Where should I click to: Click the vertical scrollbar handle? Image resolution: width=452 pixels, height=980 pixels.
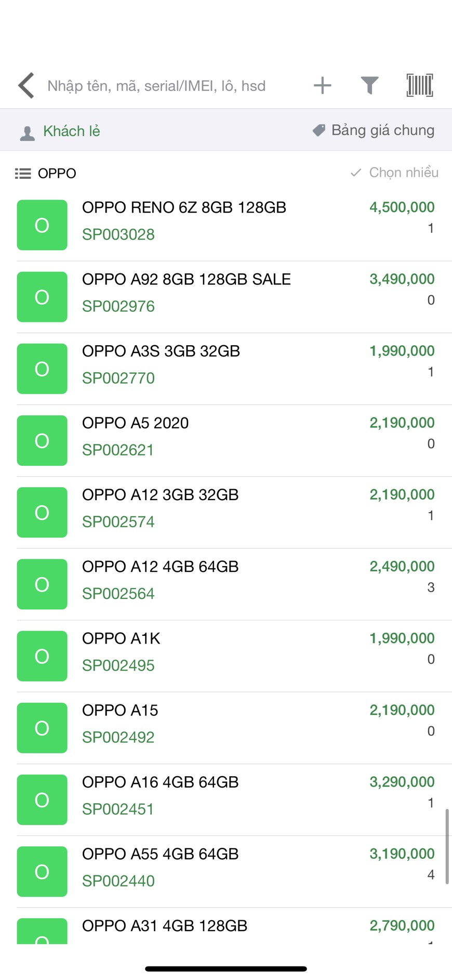[x=446, y=846]
